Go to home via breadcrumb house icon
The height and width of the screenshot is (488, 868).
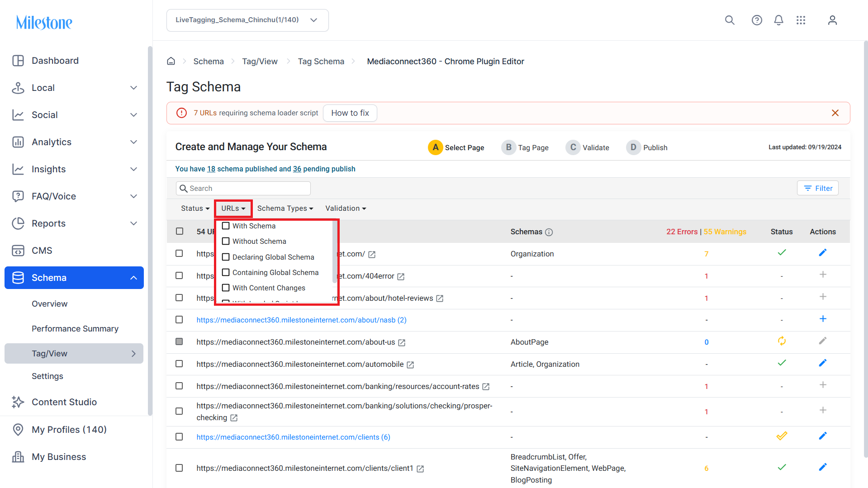pyautogui.click(x=171, y=61)
